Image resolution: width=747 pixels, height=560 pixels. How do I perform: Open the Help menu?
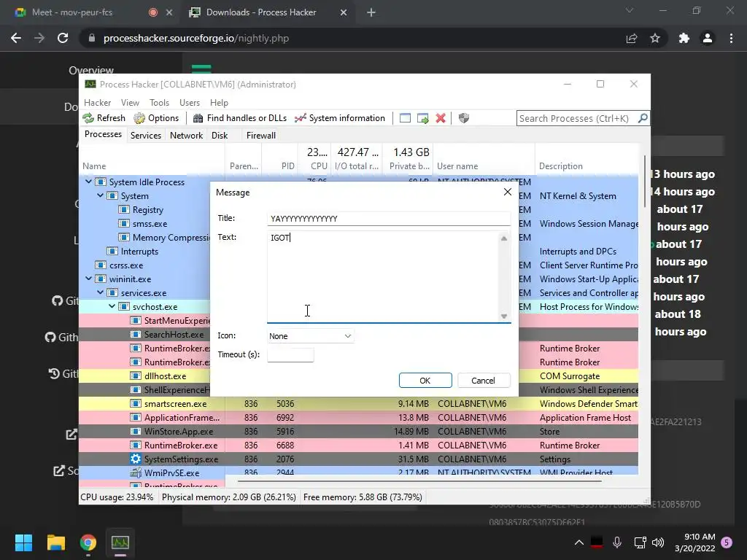click(219, 102)
